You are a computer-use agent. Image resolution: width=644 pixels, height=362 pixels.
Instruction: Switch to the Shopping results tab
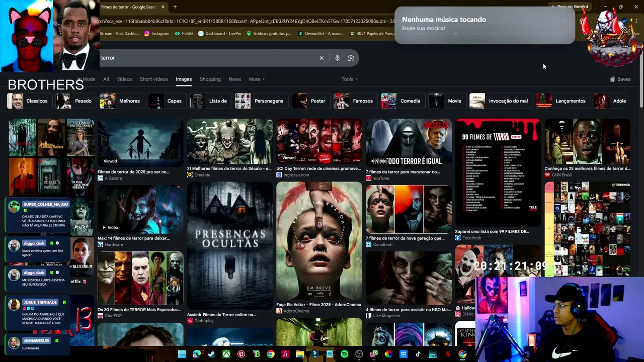[x=210, y=79]
